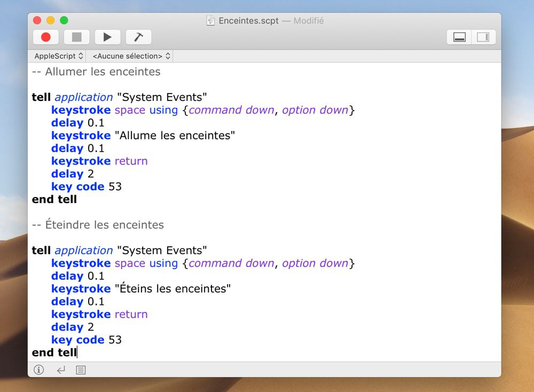Toggle the side library pane view button

[x=483, y=37]
